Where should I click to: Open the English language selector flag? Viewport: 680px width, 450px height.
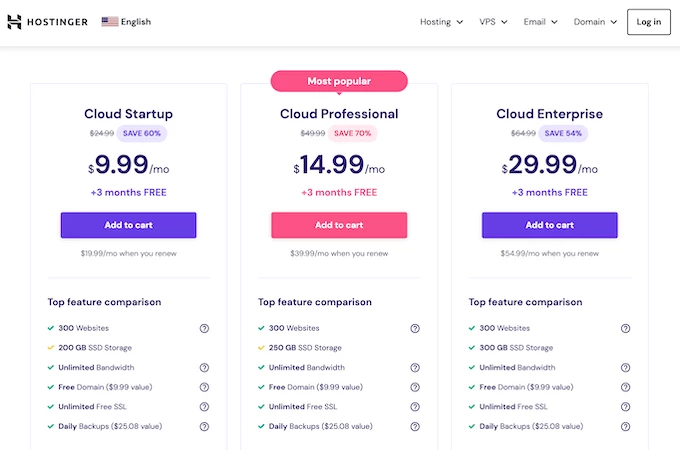pyautogui.click(x=110, y=22)
